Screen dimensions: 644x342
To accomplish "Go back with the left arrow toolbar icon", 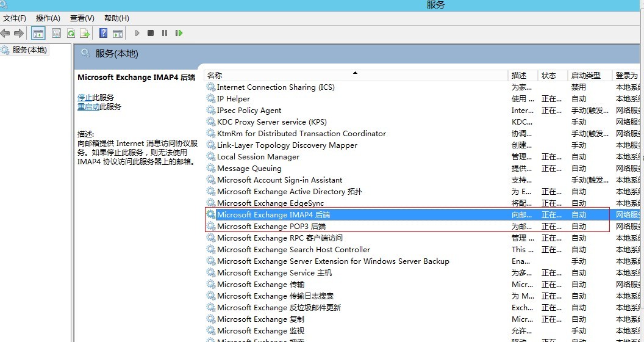I will click(5, 34).
